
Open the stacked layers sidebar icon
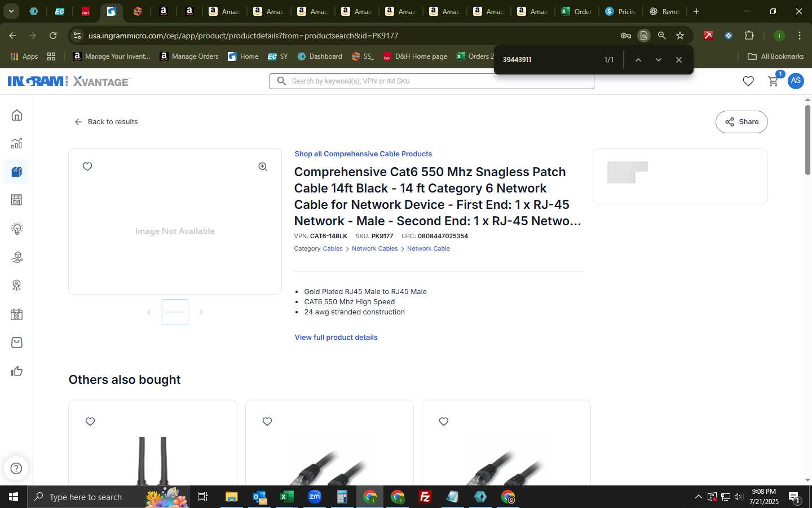click(x=17, y=257)
